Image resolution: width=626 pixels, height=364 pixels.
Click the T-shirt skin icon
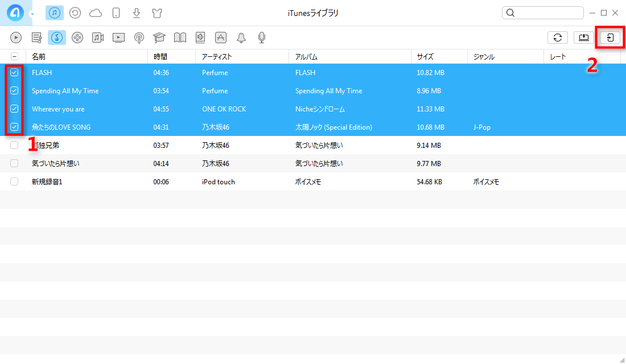pyautogui.click(x=157, y=13)
